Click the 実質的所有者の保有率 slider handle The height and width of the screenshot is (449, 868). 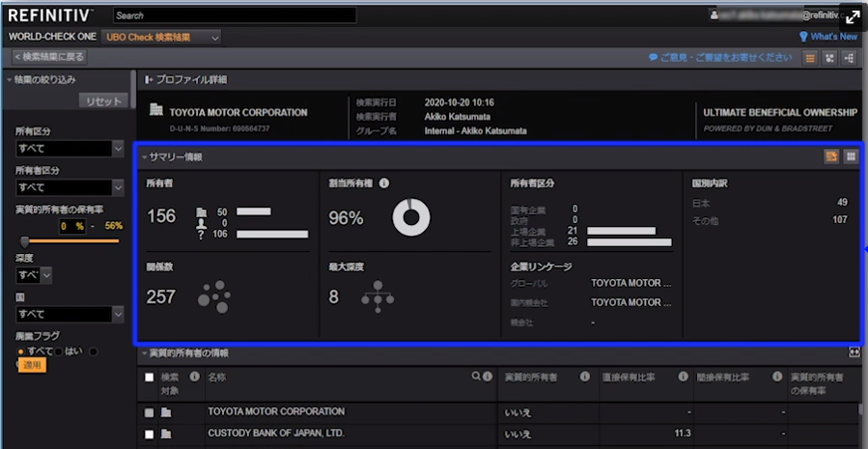(24, 241)
